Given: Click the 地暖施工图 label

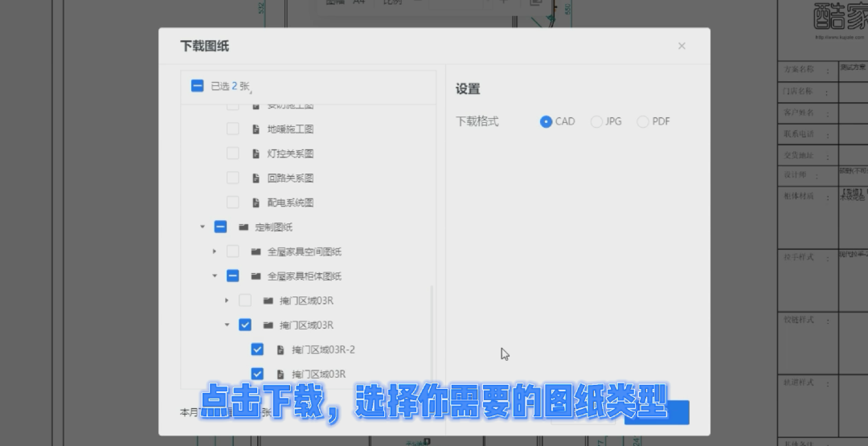Looking at the screenshot, I should (x=291, y=129).
